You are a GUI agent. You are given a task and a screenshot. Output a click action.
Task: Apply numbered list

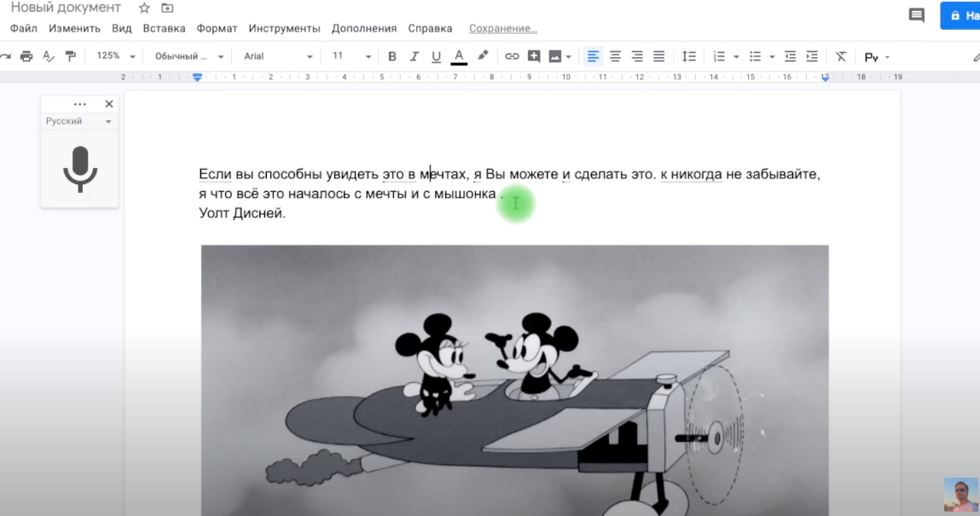(x=719, y=57)
